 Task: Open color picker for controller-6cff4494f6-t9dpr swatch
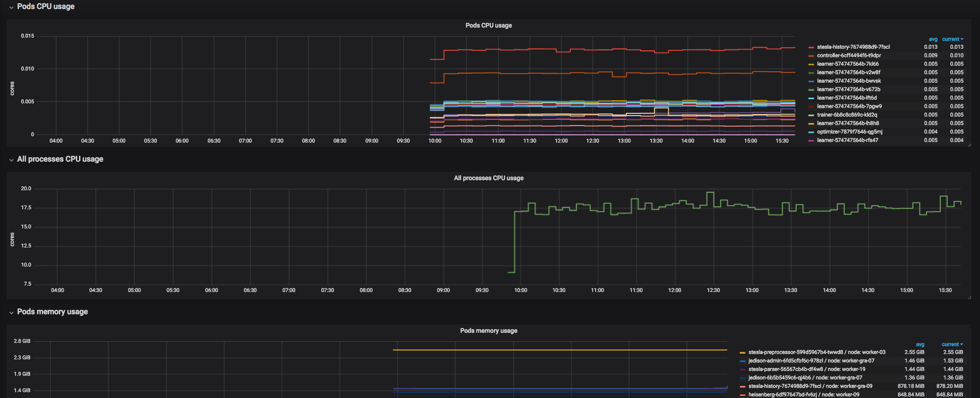click(811, 56)
